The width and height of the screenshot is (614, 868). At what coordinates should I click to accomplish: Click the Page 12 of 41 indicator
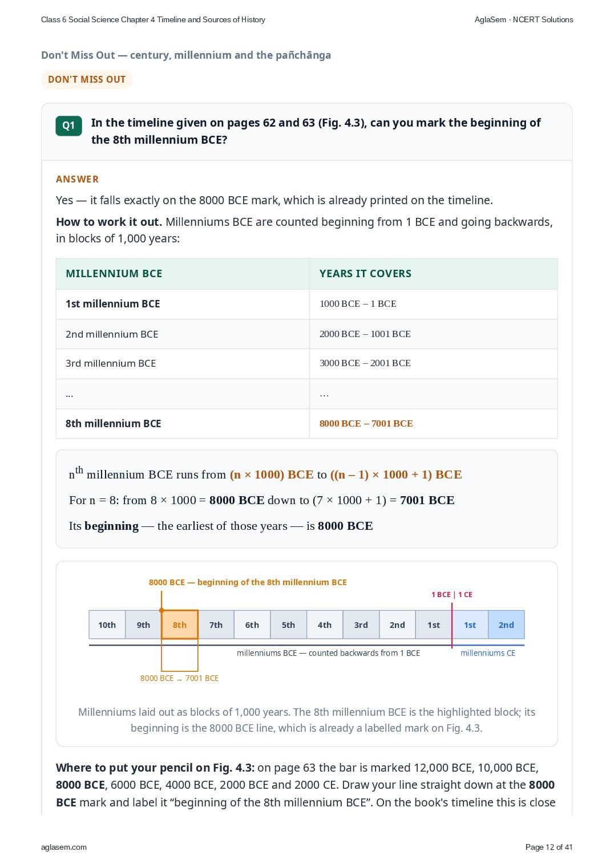pos(549,847)
